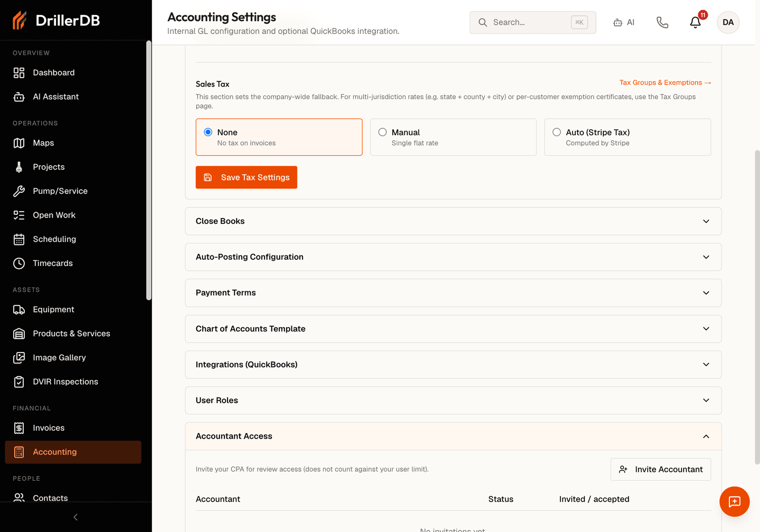Viewport: 760px width, 532px height.
Task: Go to Accounting in the sidebar
Action: point(73,452)
